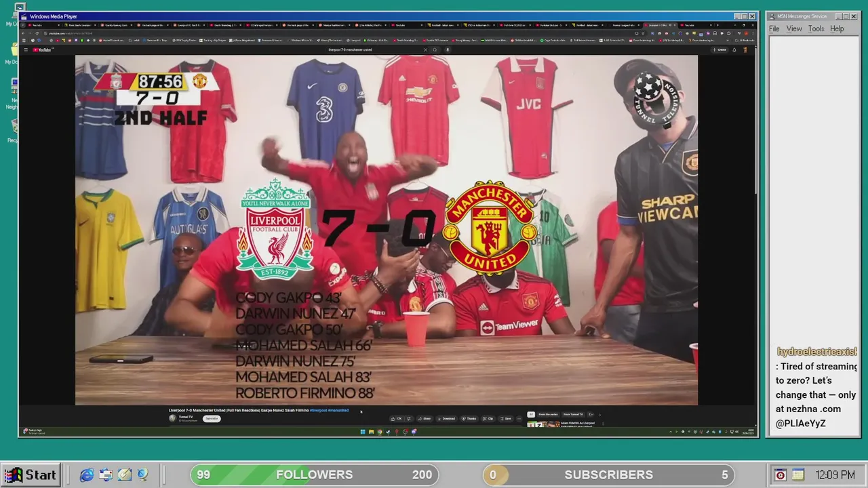Click the Clip scissors button
This screenshot has width=868, height=488.
(488, 419)
